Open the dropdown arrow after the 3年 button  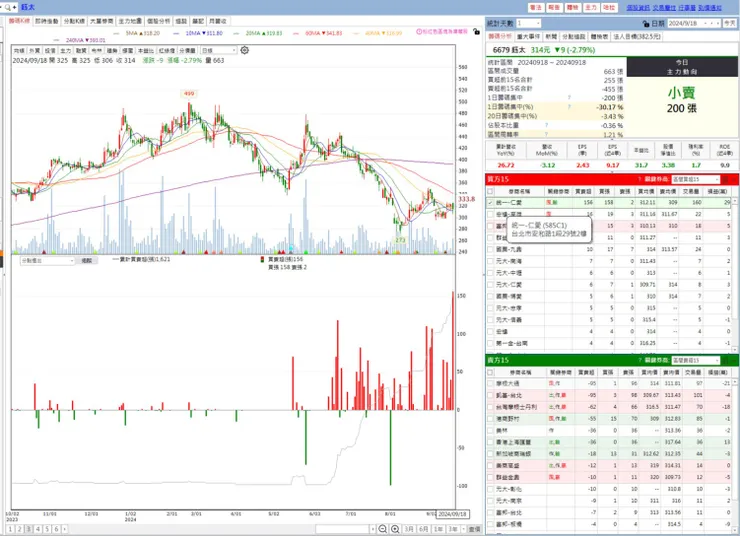point(463,529)
